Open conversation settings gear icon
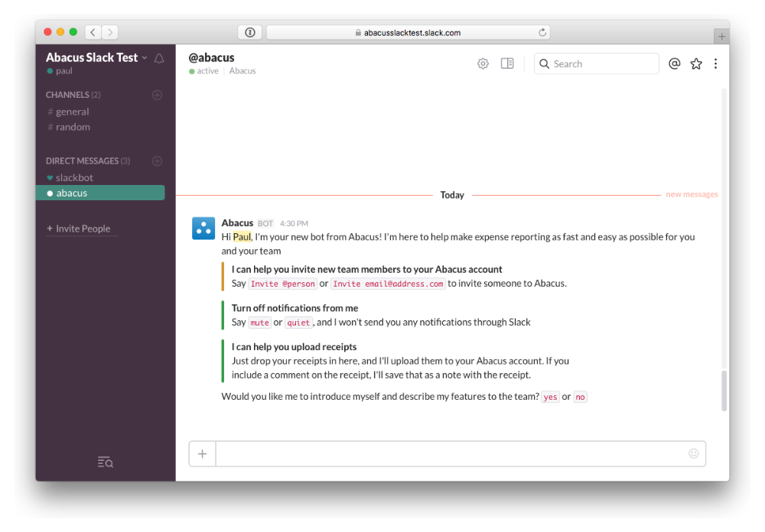 pyautogui.click(x=483, y=63)
